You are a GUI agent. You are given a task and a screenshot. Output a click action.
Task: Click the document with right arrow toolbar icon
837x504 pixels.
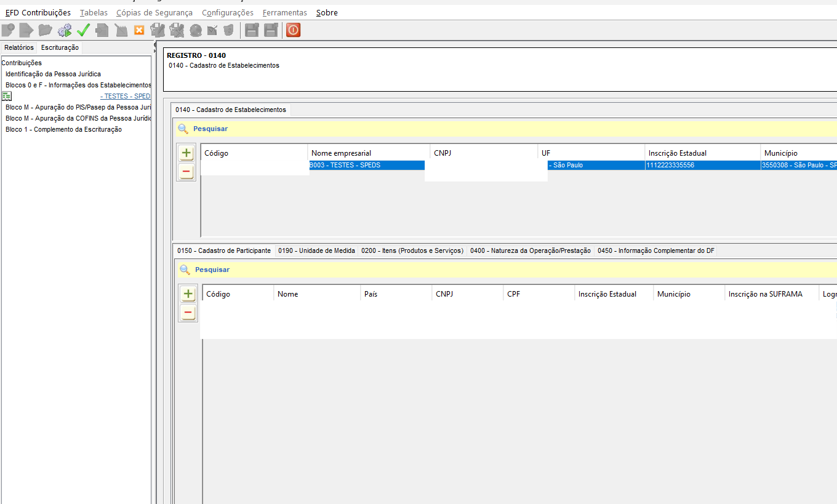click(26, 30)
